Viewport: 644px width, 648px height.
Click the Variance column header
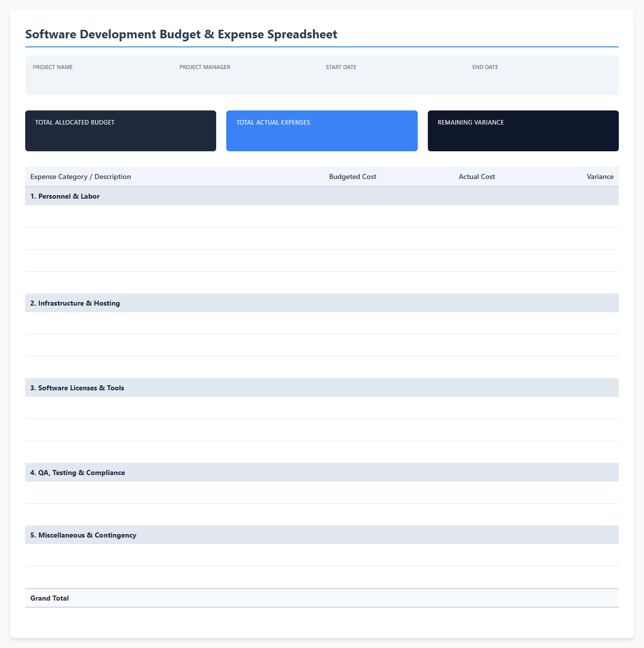[x=600, y=176]
